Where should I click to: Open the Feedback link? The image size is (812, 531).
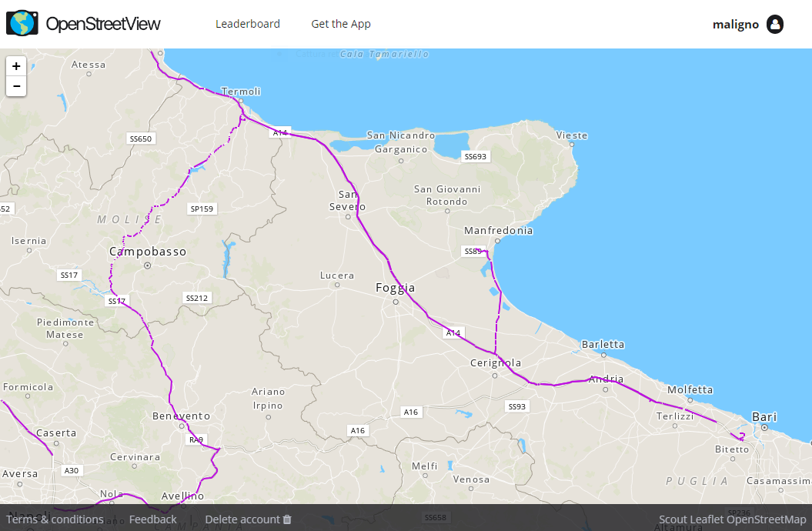(152, 519)
